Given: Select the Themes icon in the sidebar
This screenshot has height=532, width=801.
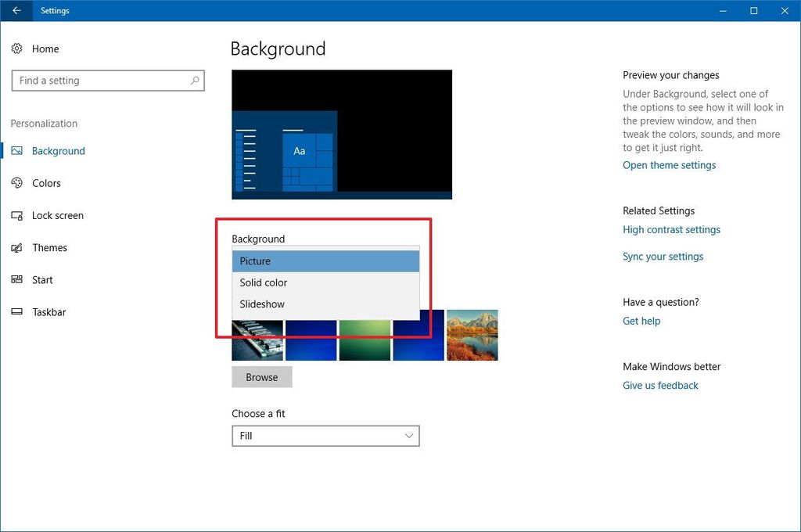Looking at the screenshot, I should (x=17, y=247).
